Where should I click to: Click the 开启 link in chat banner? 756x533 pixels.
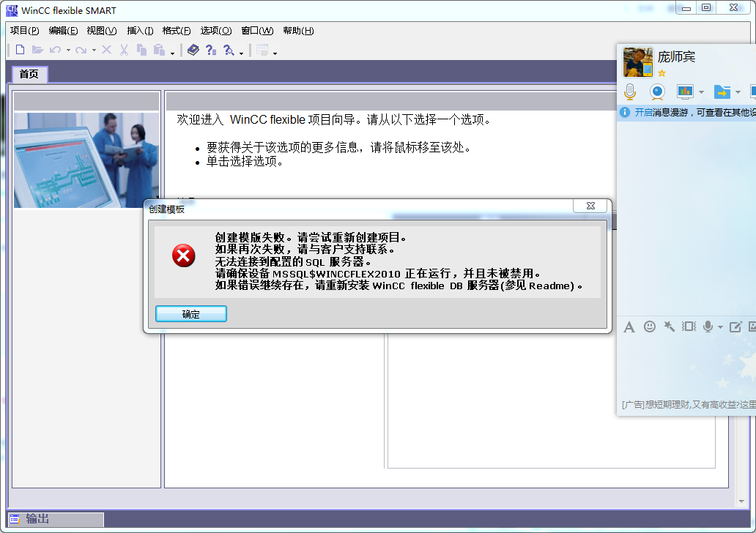pos(643,113)
